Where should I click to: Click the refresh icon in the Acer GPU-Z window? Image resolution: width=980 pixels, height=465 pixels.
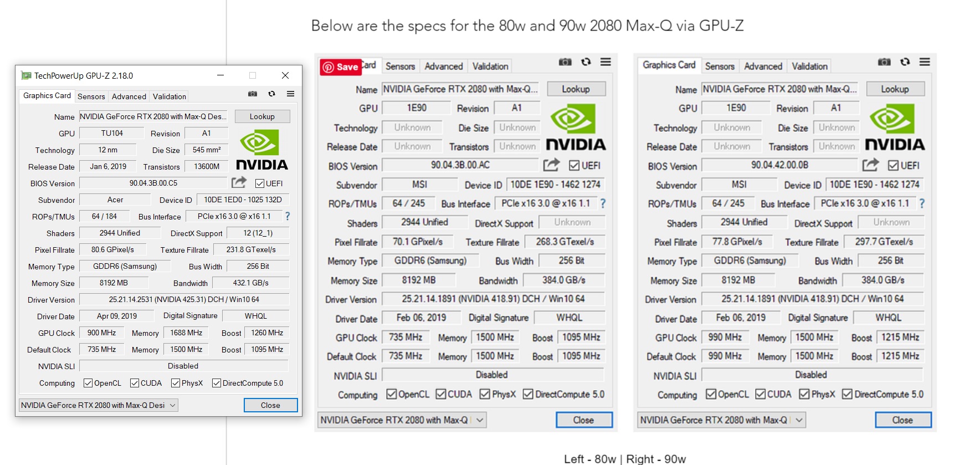(x=272, y=94)
